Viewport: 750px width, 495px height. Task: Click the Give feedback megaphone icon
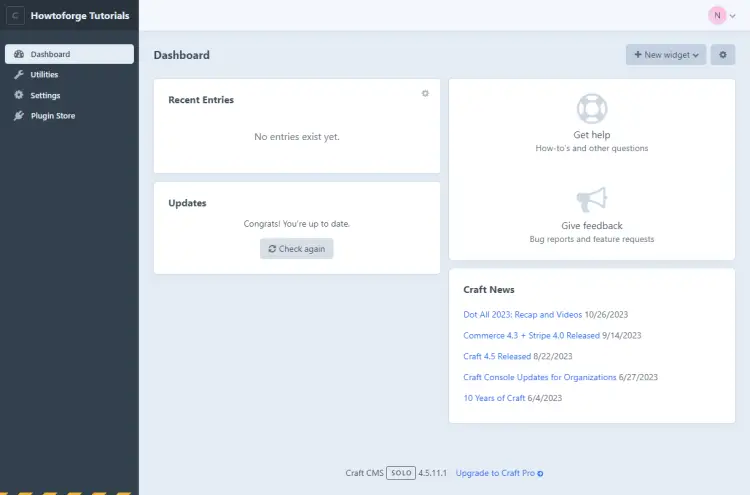592,199
